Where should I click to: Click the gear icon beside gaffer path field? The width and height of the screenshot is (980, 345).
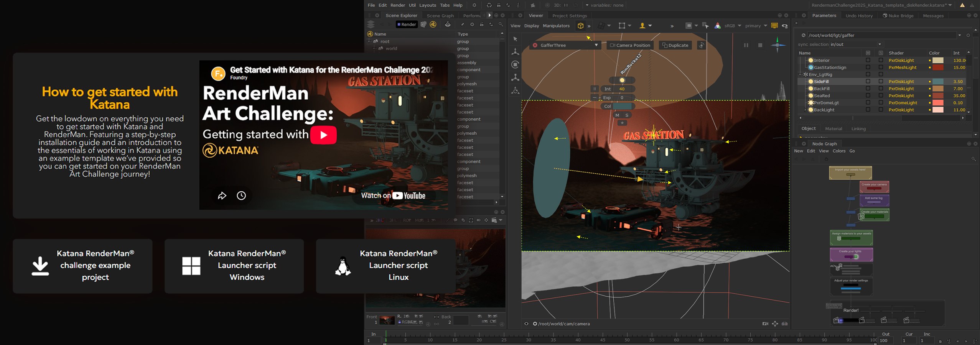[x=968, y=35]
